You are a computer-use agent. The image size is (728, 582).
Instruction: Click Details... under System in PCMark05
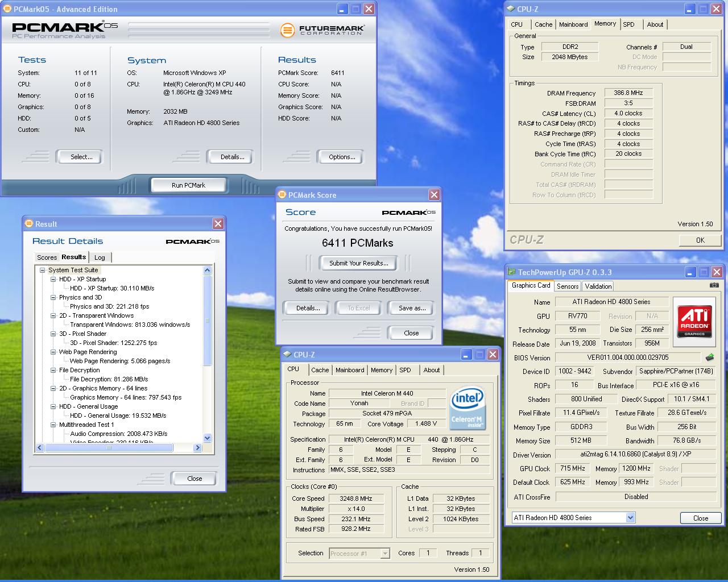[230, 157]
